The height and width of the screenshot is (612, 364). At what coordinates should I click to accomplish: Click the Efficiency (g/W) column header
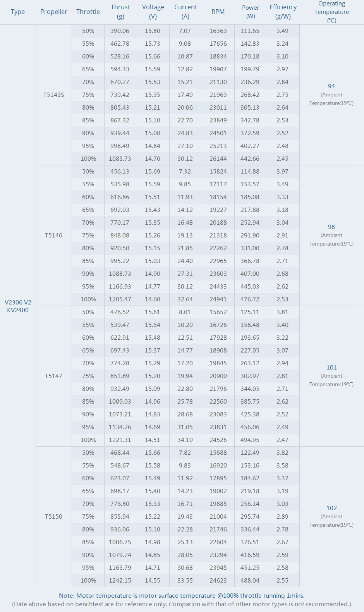pos(283,12)
